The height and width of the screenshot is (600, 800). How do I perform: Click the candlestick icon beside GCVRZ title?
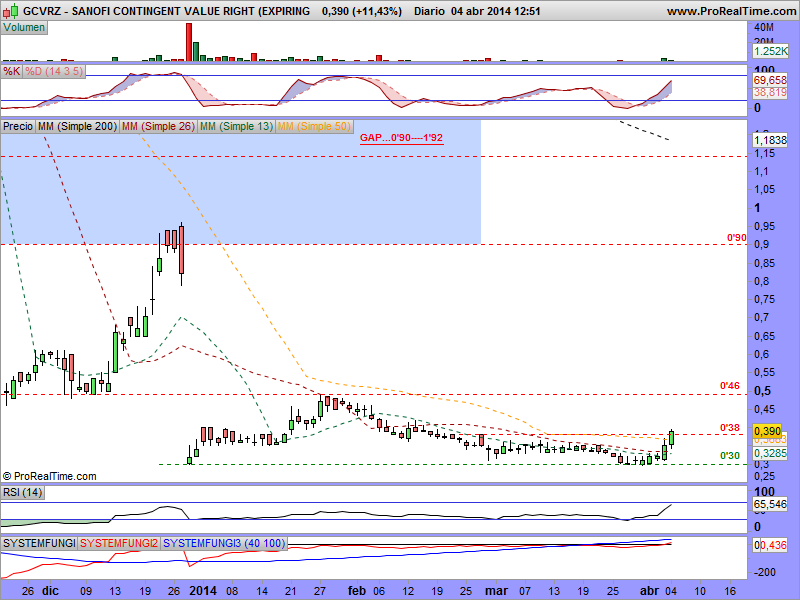pos(10,11)
